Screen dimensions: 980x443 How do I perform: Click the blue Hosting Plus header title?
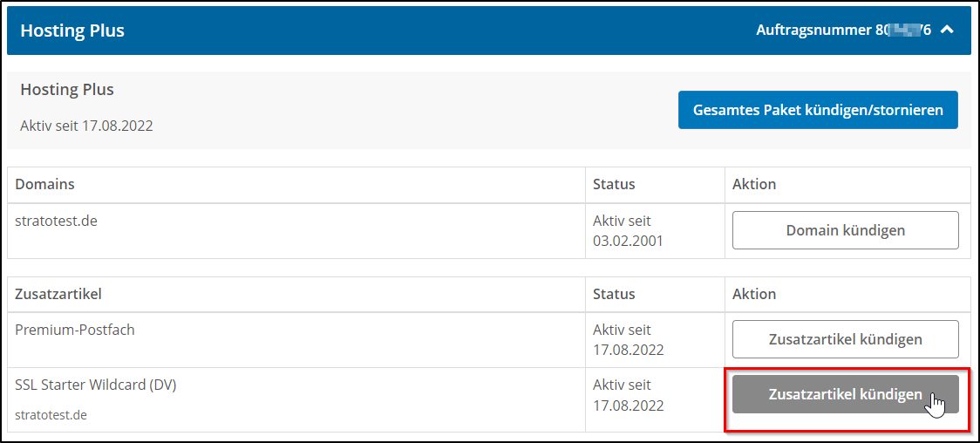(72, 31)
